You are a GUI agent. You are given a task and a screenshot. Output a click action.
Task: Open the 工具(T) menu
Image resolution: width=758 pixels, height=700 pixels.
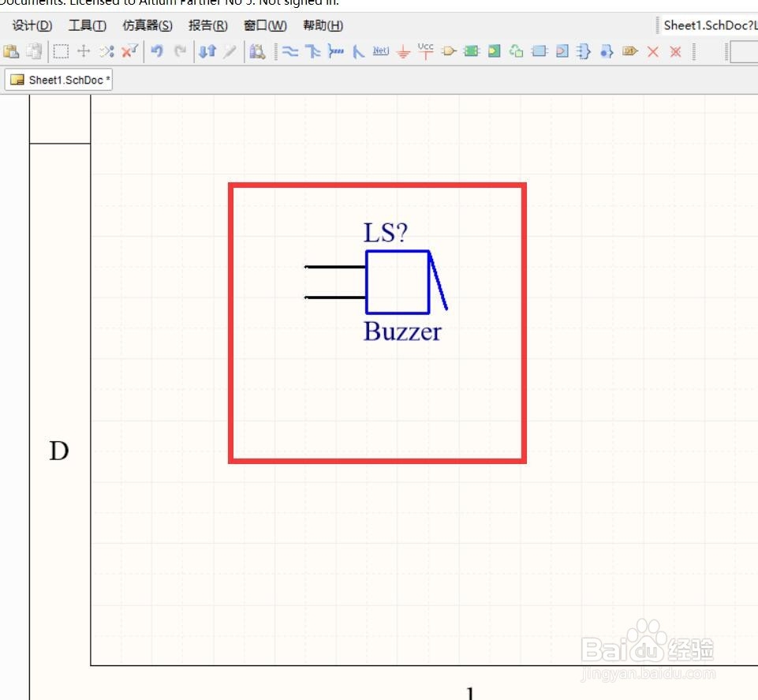point(88,25)
